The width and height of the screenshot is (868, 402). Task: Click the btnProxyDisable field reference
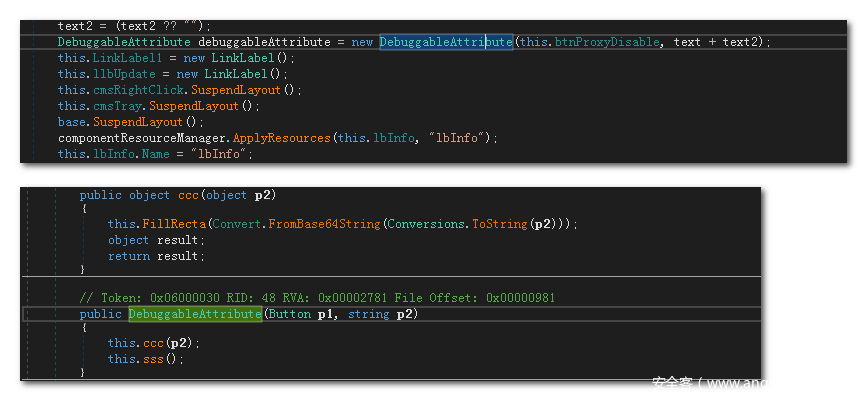615,42
